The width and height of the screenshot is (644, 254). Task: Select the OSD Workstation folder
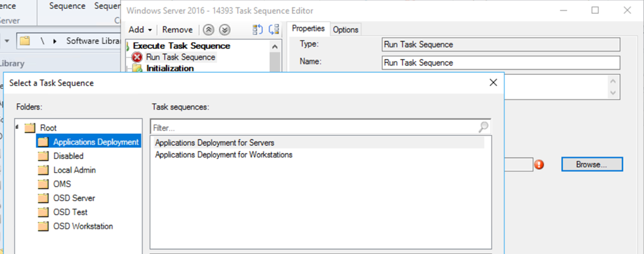[83, 226]
